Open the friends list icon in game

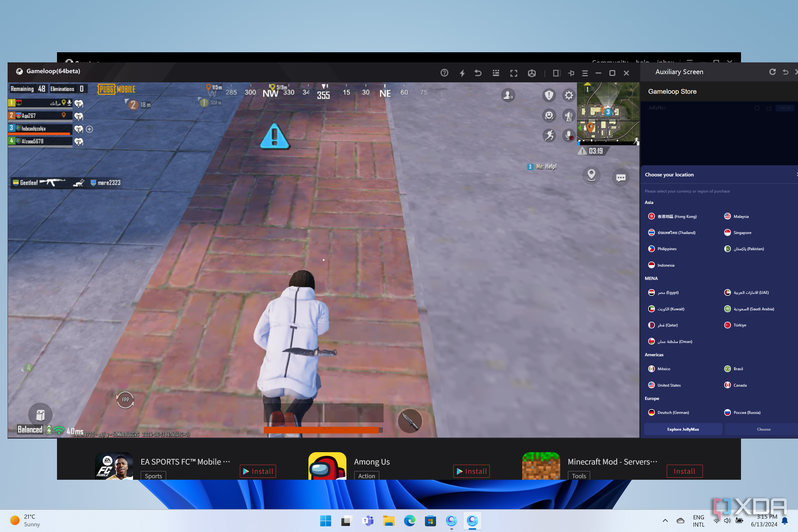(508, 95)
